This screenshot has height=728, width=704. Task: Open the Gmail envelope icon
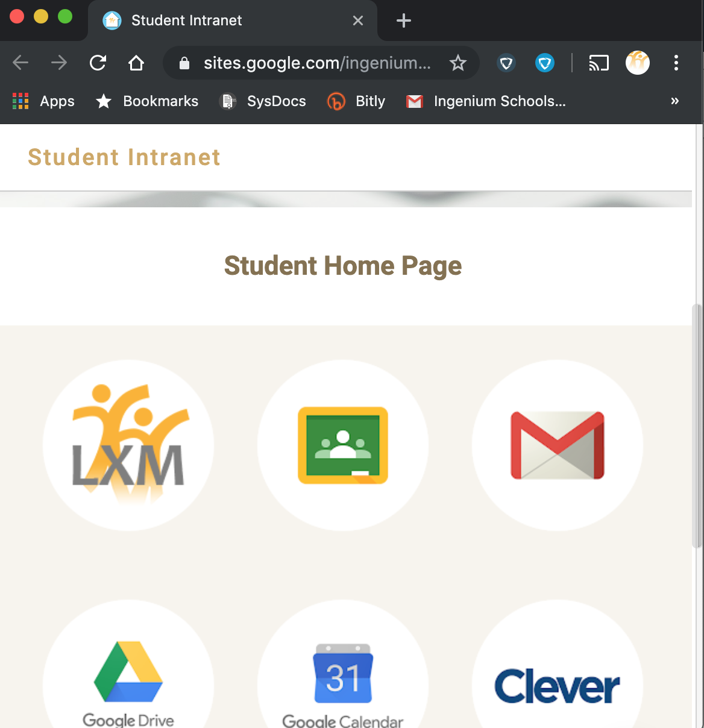click(x=558, y=445)
